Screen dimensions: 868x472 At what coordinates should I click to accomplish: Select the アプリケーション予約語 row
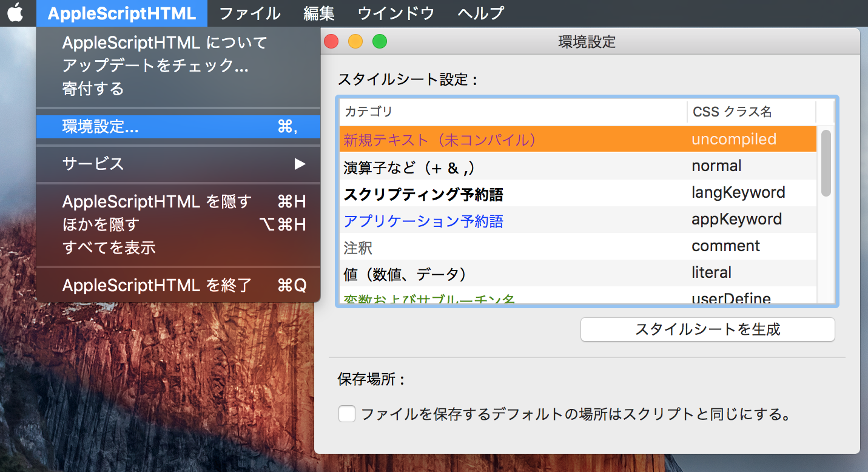[578, 220]
